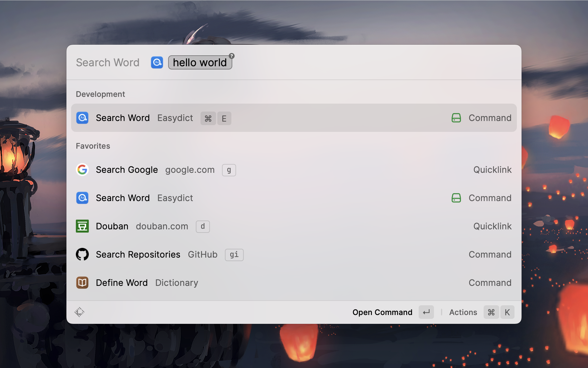Image resolution: width=588 pixels, height=368 pixels.
Task: Click the green icon beside Command in the Development row
Action: coord(456,118)
